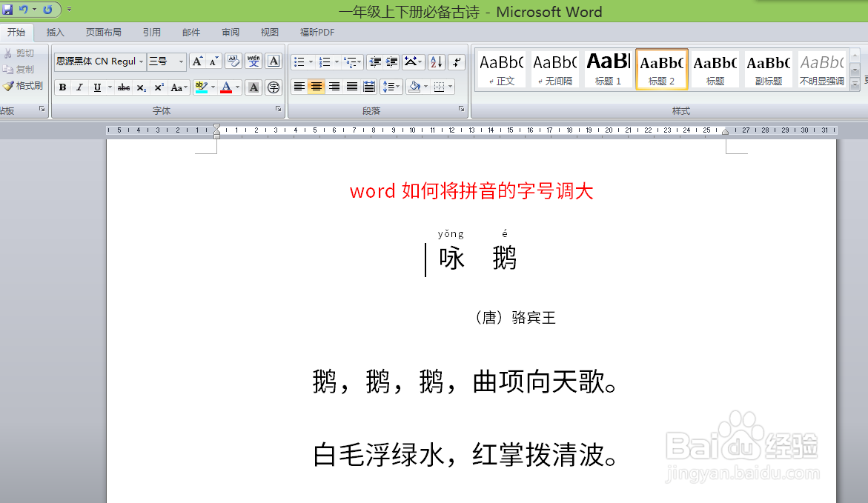Switch to the 福昕PDF tab
868x503 pixels.
317,32
